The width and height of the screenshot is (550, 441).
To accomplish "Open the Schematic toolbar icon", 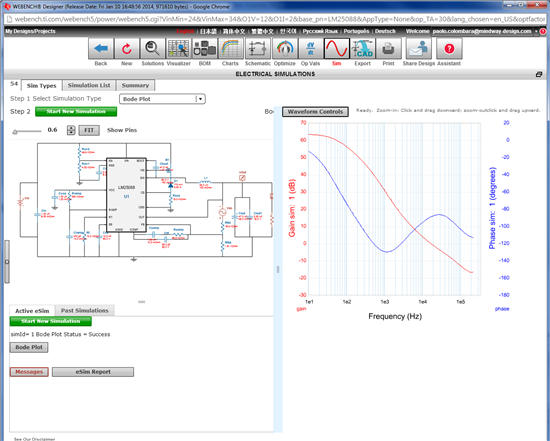I will (258, 49).
